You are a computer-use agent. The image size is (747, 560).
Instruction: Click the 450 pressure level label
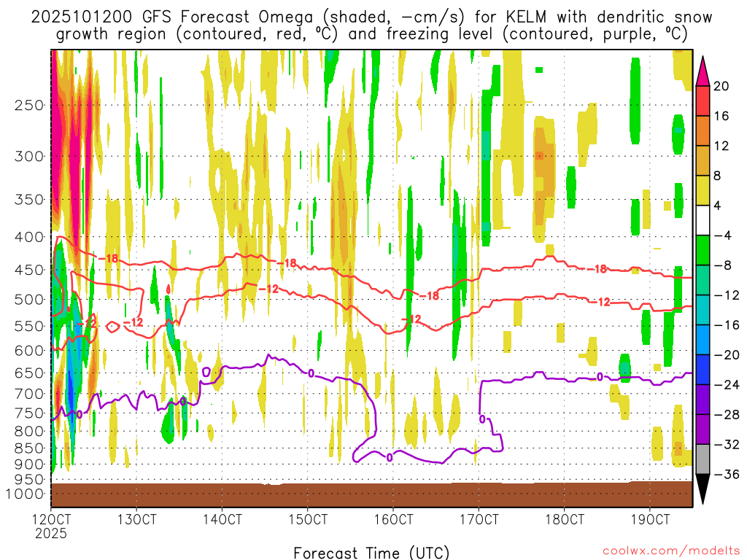tap(29, 270)
